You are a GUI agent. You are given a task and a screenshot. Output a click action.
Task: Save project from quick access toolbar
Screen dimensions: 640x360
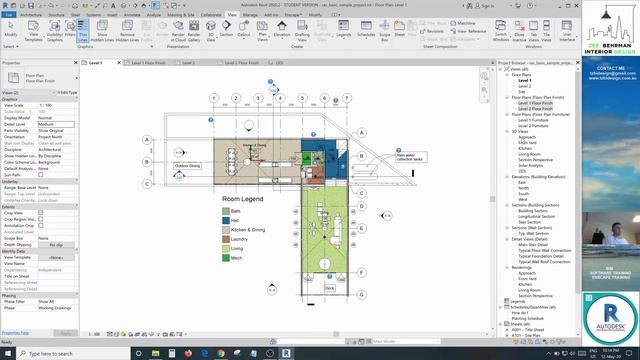(x=31, y=6)
